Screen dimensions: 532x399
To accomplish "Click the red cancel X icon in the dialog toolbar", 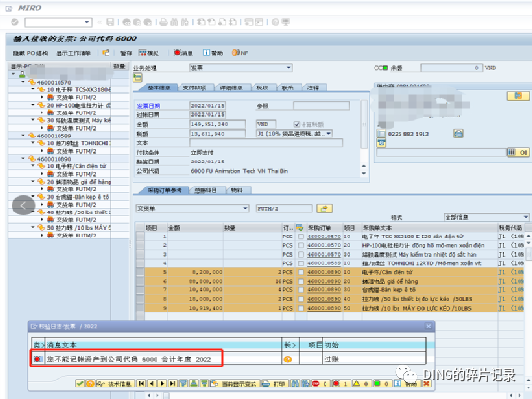I will [x=426, y=383].
